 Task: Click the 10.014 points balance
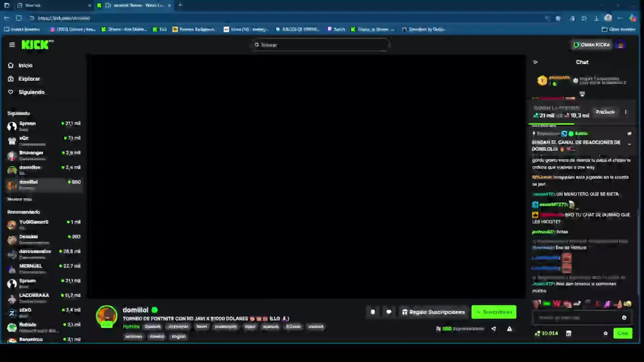[546, 333]
